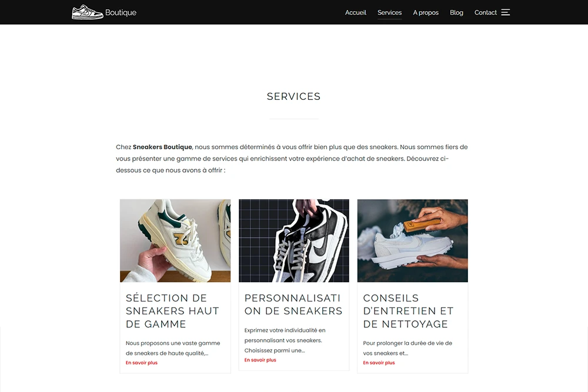Click the Boutique brand text

click(121, 12)
